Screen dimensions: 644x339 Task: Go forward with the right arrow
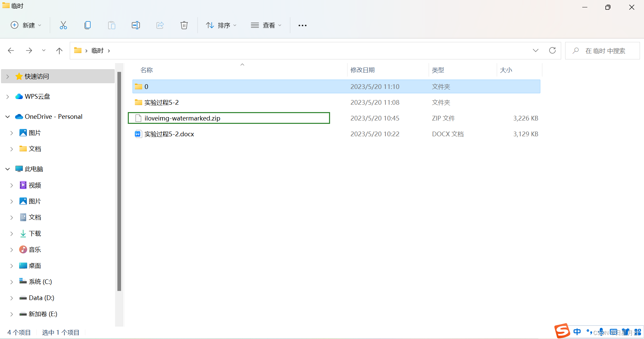[x=29, y=50]
